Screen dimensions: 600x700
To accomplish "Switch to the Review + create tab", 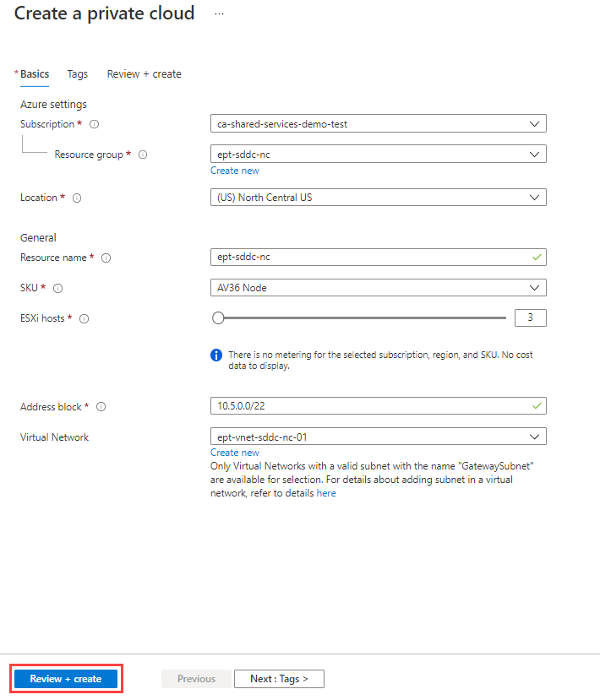I will tap(144, 74).
